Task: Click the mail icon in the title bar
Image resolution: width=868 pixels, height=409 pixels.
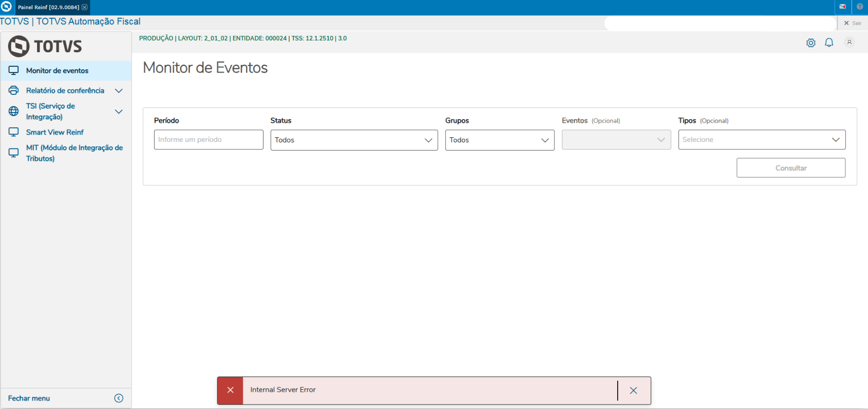Action: tap(843, 7)
